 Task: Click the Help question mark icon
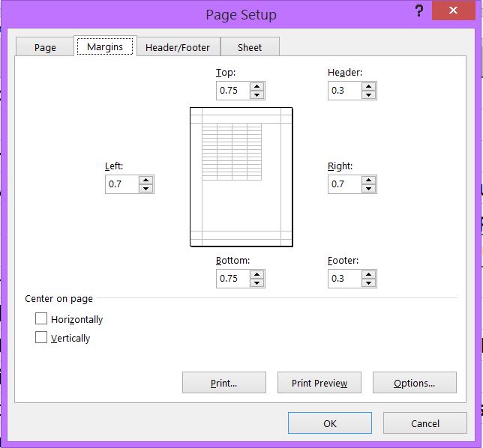click(x=419, y=10)
